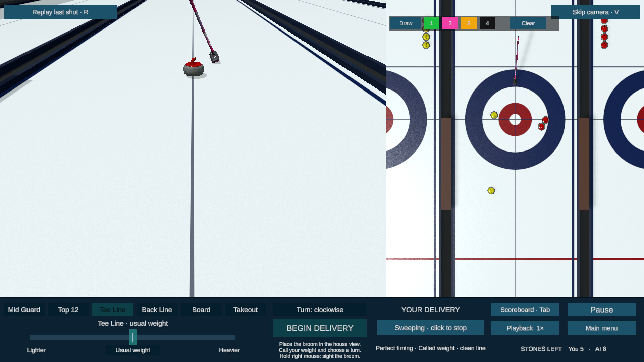Screen dimensions: 644x362
Task: Click the yellow guard stone below the house
Action: [491, 191]
